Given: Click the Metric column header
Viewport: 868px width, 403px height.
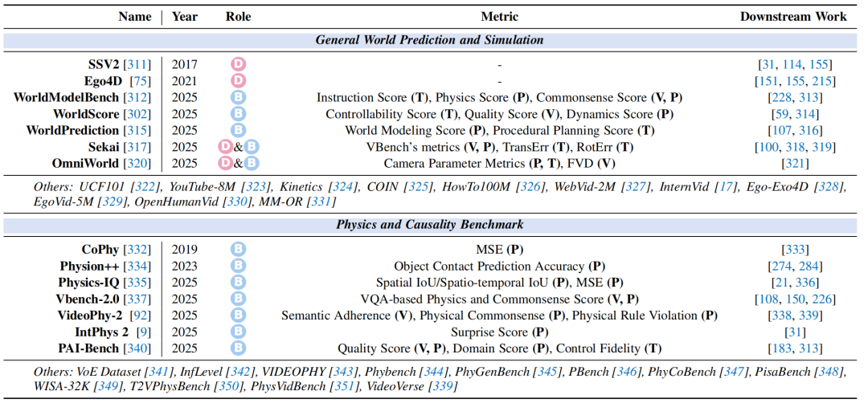Looking at the screenshot, I should [x=499, y=17].
